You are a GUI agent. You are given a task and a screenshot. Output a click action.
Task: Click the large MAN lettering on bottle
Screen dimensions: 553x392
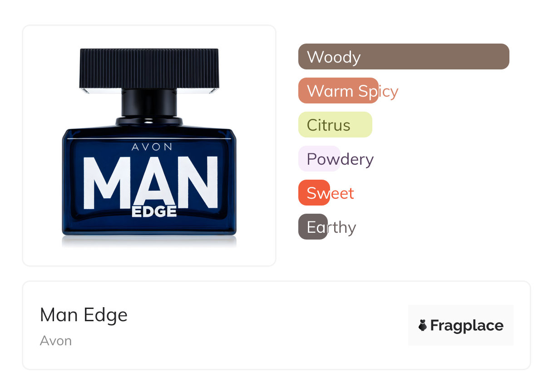(151, 182)
